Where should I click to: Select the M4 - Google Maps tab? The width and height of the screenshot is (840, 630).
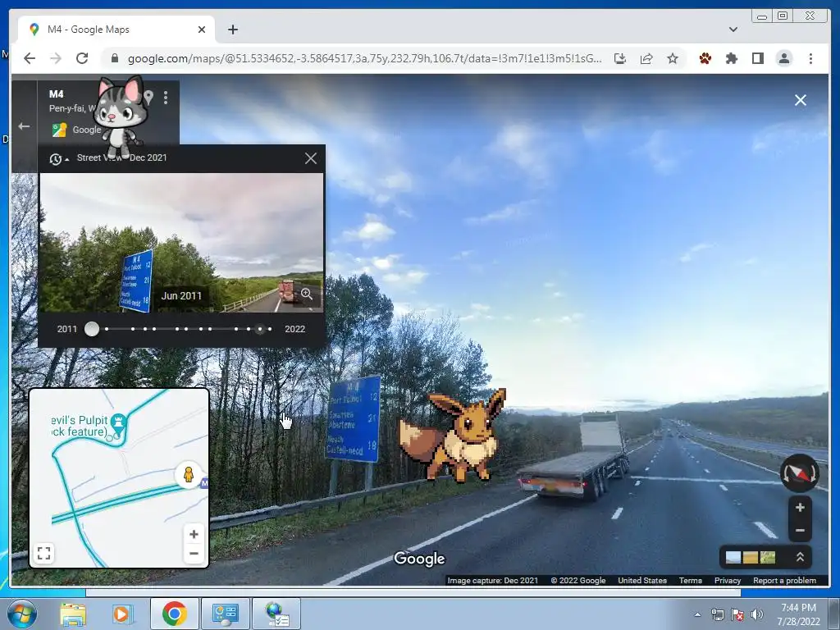point(116,30)
